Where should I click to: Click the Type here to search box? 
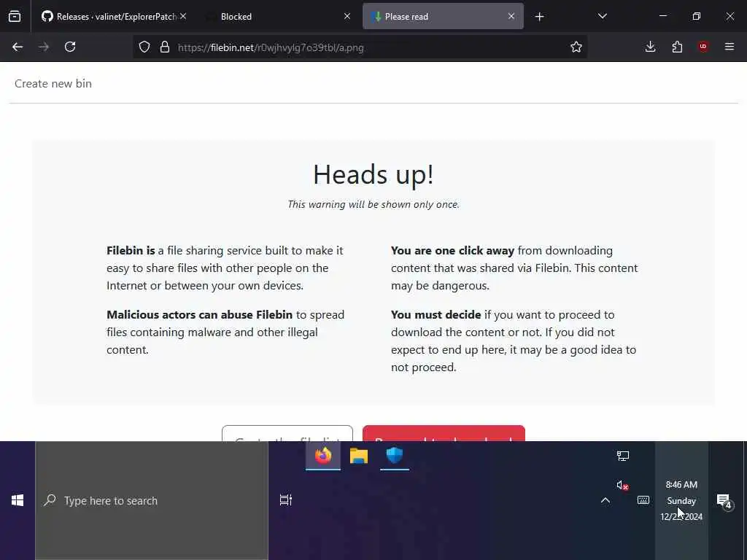tap(152, 500)
